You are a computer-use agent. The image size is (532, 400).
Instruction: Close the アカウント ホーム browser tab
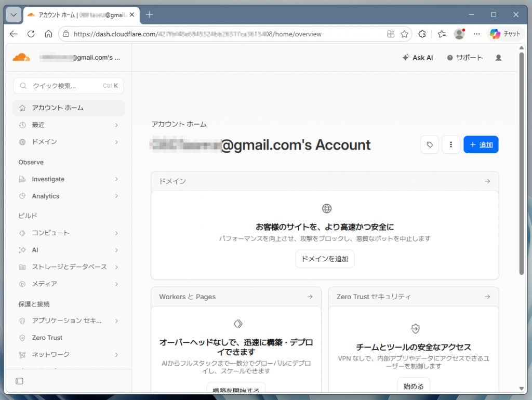[x=132, y=15]
